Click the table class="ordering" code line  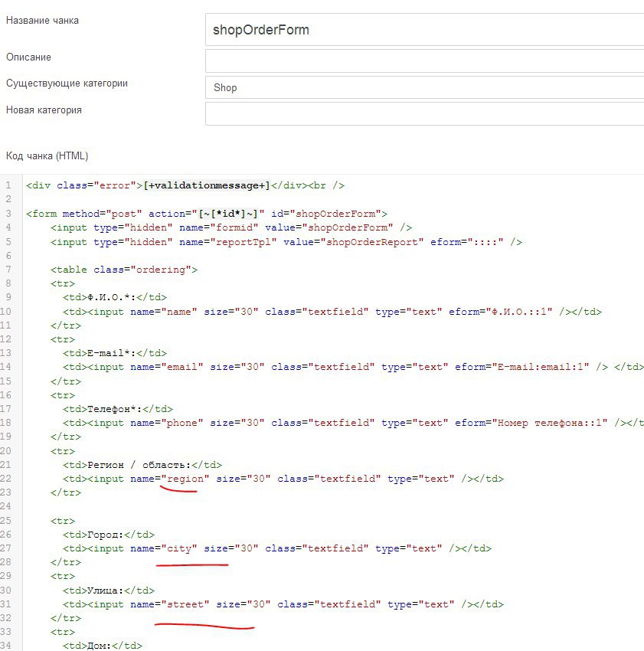point(124,270)
